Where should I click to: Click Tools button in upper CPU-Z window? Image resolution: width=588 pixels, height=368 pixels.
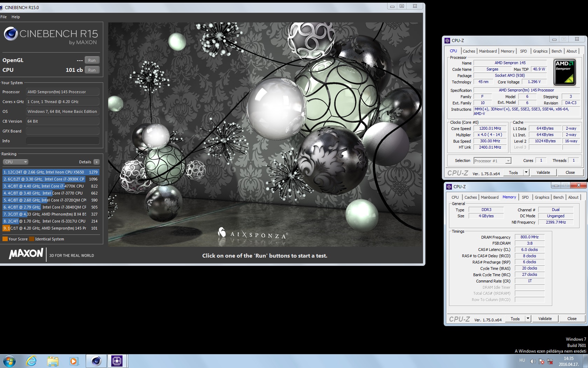click(x=513, y=172)
